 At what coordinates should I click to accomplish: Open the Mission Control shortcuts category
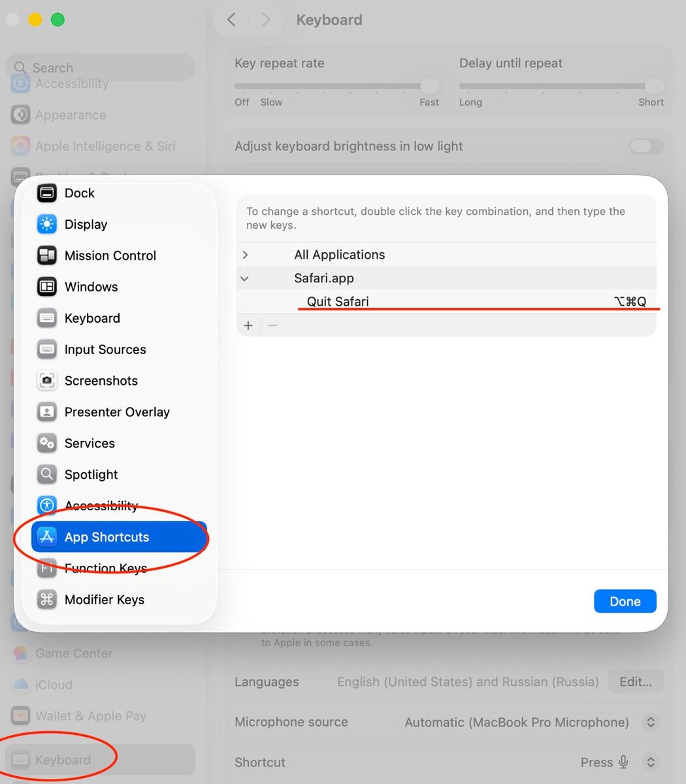pos(120,255)
